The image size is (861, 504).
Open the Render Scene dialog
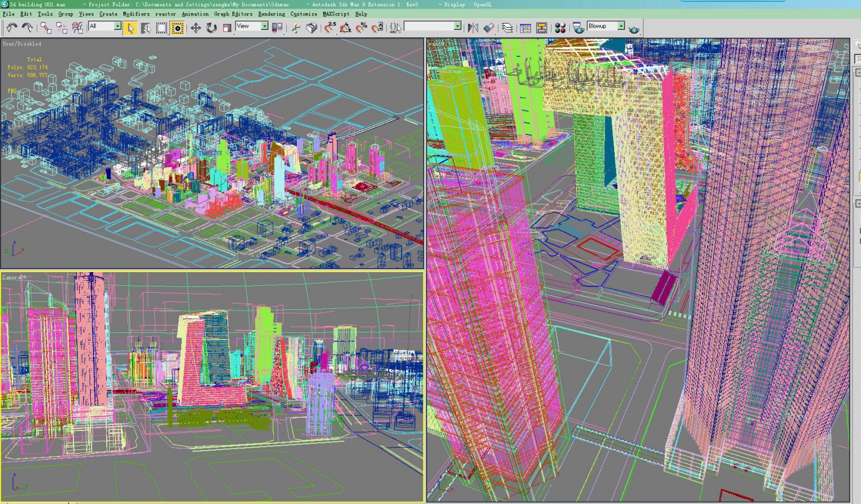(x=577, y=26)
